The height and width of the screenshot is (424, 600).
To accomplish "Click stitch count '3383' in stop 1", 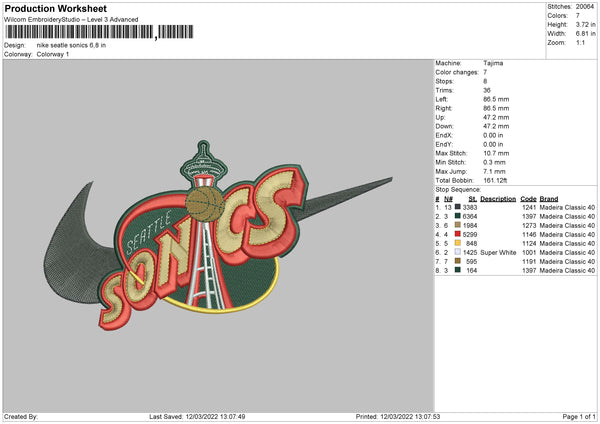I will click(470, 207).
